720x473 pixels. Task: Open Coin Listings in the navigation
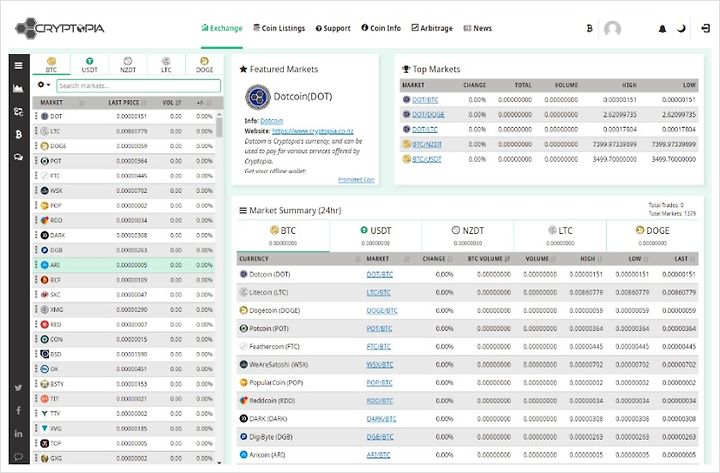[279, 28]
